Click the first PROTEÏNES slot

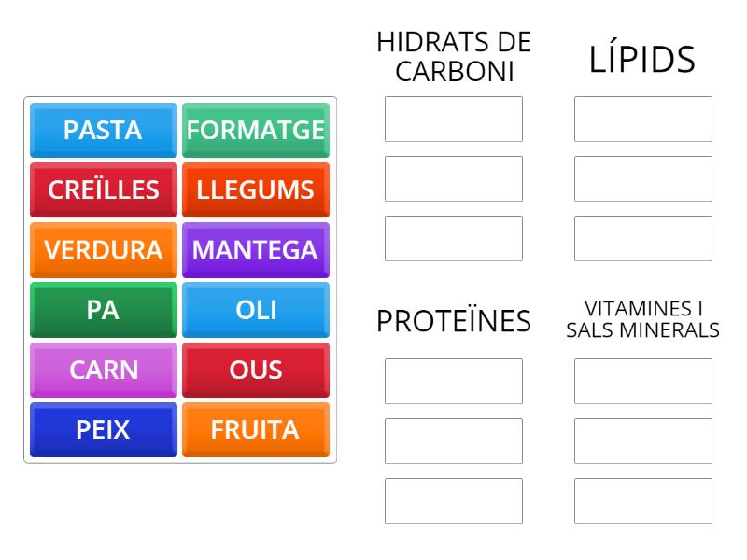454,381
